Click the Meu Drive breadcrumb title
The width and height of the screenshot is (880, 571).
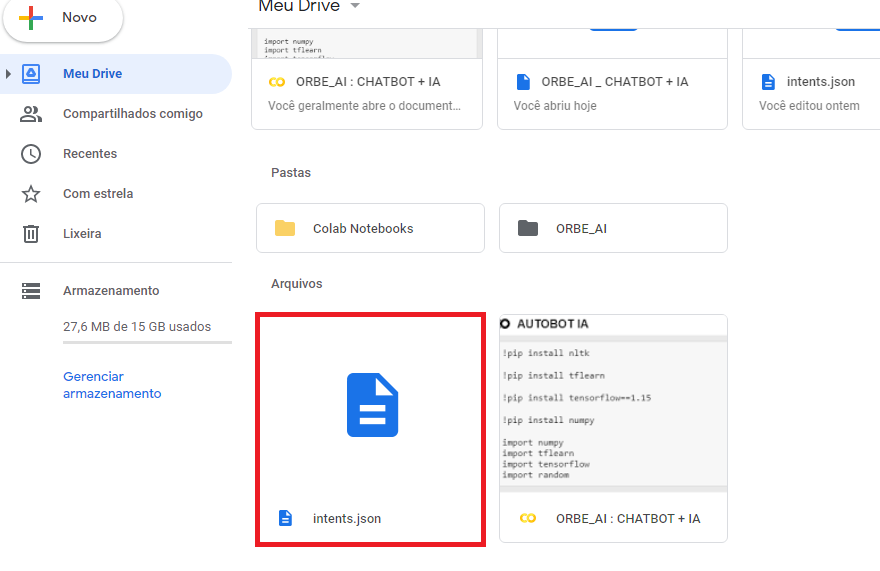coord(299,6)
